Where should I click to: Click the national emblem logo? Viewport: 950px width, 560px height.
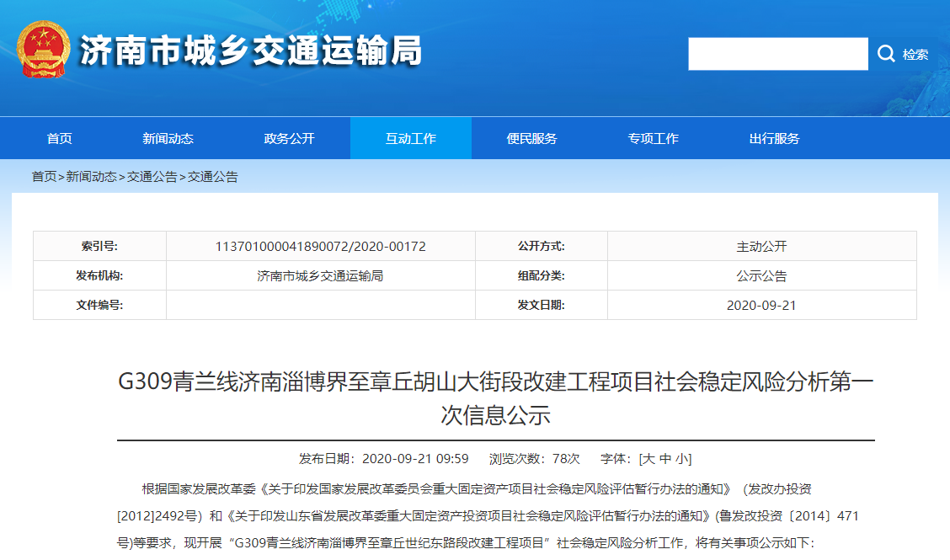[44, 50]
